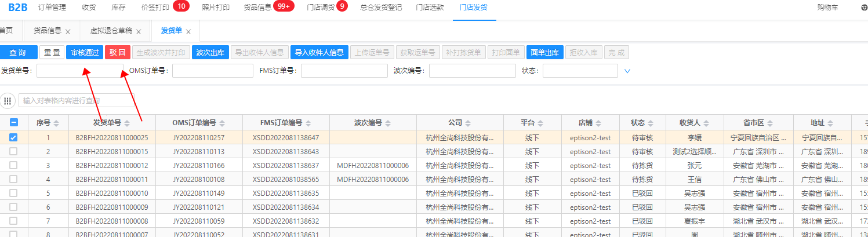
Task: Open the 状态 filter dropdown
Action: click(x=580, y=71)
